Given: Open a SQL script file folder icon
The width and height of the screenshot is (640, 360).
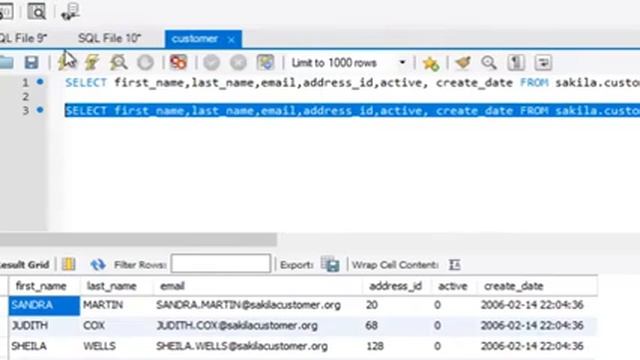Looking at the screenshot, I should [6, 62].
